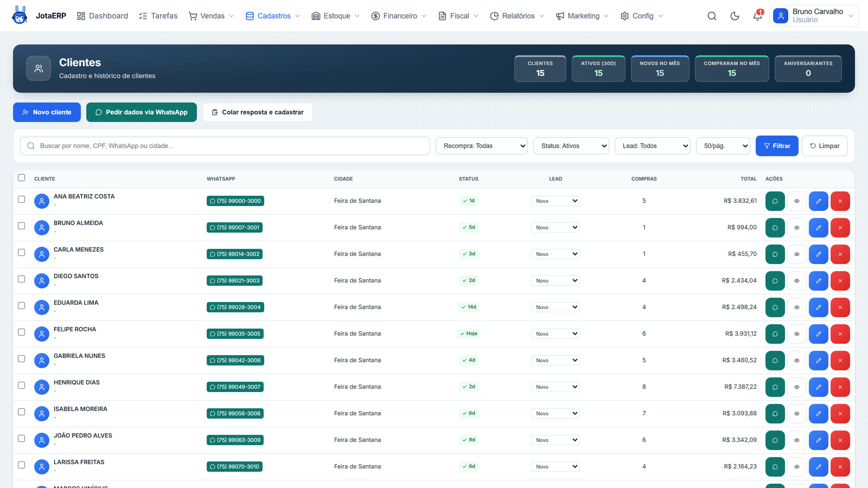The width and height of the screenshot is (868, 488).
Task: View Diego Santos details with eye icon
Action: [796, 281]
